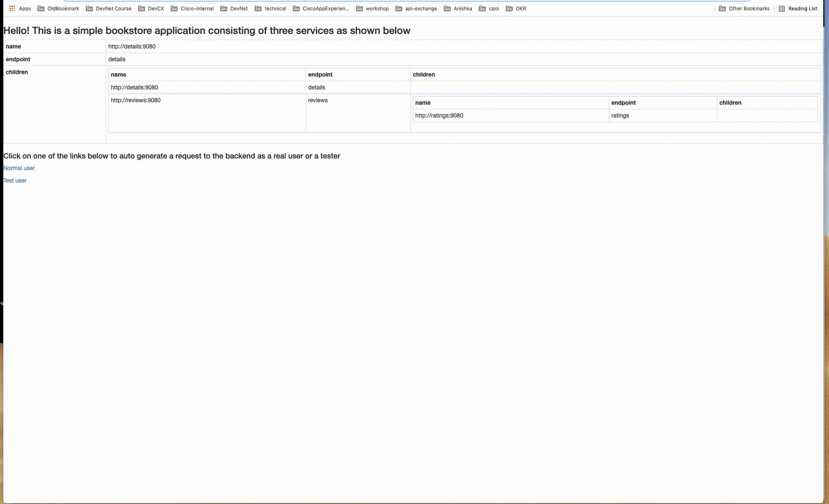Click the Test user link

(x=14, y=180)
